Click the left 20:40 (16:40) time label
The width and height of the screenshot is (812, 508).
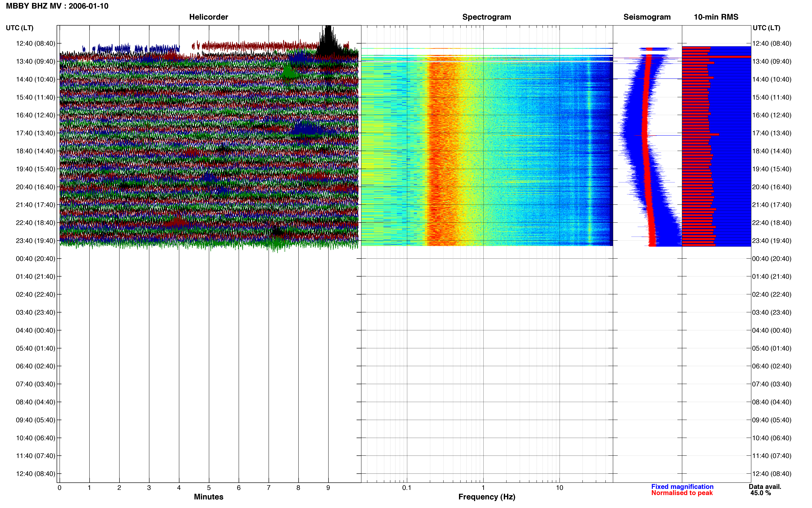(36, 187)
